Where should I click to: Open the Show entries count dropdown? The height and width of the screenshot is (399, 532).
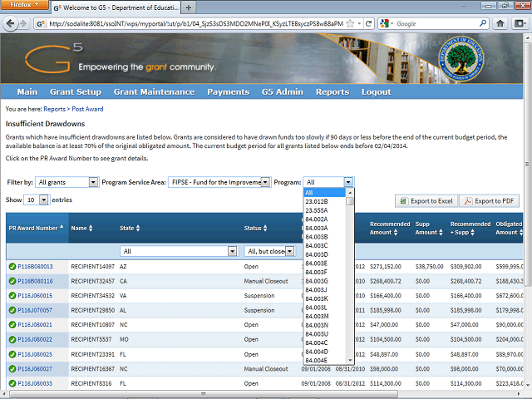43,200
